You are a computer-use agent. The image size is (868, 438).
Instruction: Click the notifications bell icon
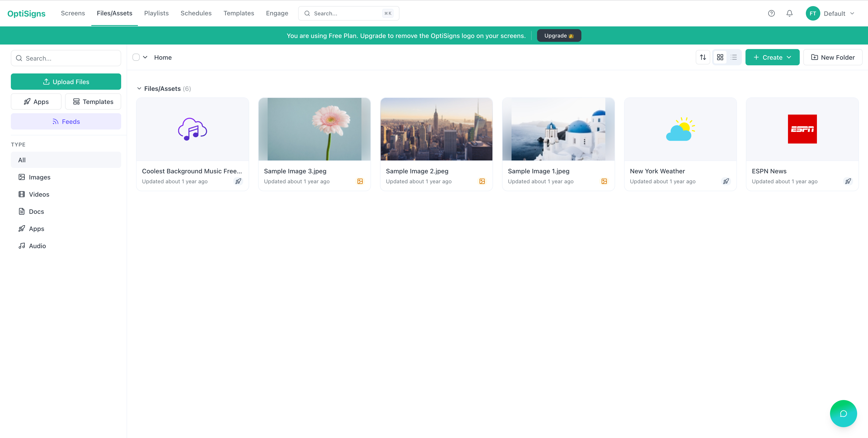(x=790, y=13)
